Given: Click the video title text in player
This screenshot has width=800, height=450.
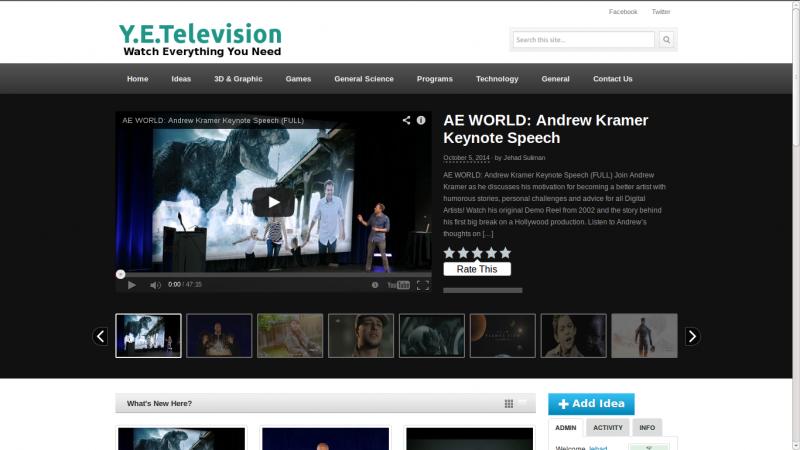Looking at the screenshot, I should [x=213, y=120].
